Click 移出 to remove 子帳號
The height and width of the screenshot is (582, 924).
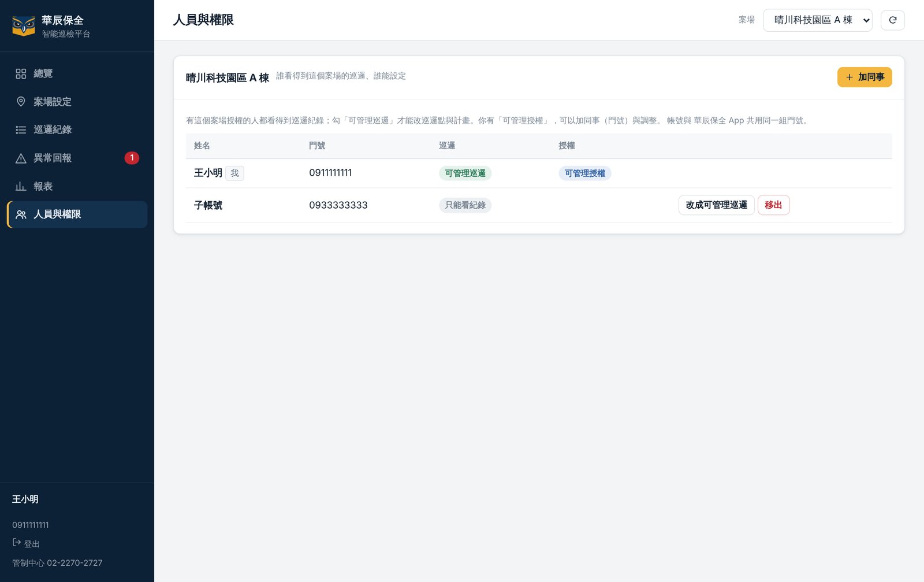(773, 205)
